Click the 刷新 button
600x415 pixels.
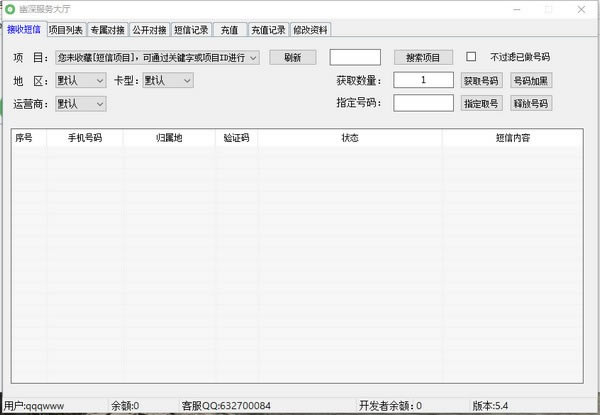tap(293, 58)
